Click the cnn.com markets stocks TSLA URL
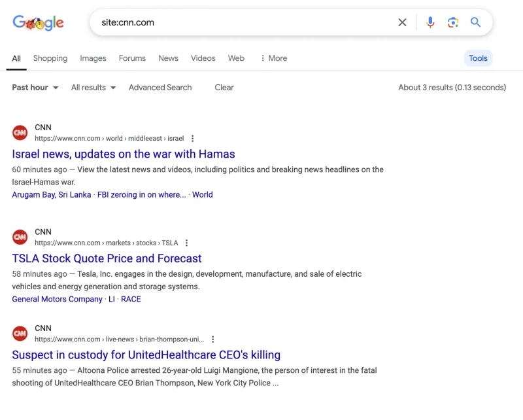Image resolution: width=523 pixels, height=420 pixels. (106, 243)
